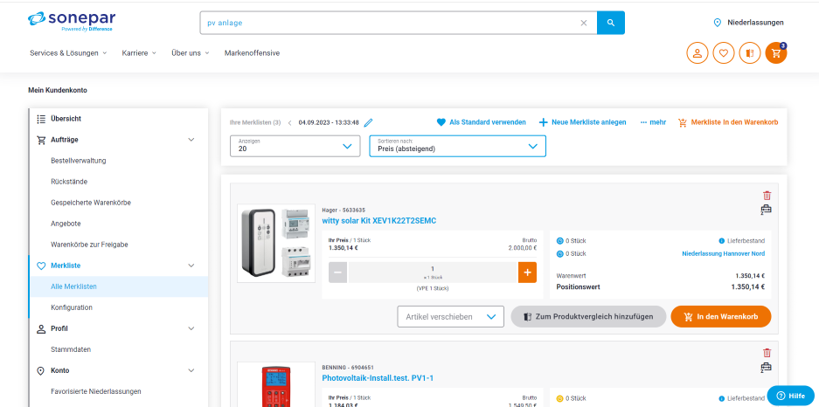Delete the witty solar Kit with the trash icon
The height and width of the screenshot is (407, 819).
pyautogui.click(x=767, y=195)
